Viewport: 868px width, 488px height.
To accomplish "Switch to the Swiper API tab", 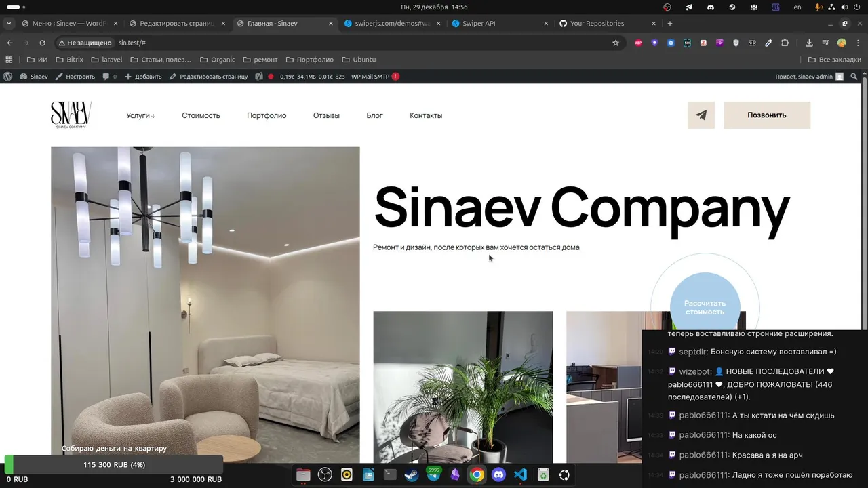I will point(500,23).
